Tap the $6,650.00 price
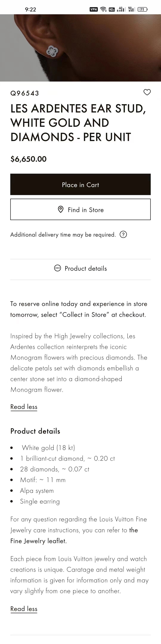The width and height of the screenshot is (161, 644). click(x=28, y=159)
